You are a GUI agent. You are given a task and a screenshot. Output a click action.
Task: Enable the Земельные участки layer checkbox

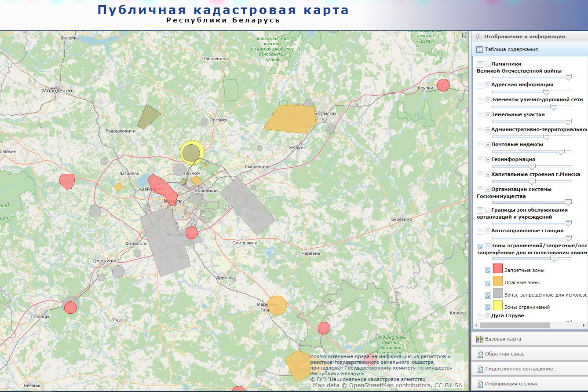point(480,115)
